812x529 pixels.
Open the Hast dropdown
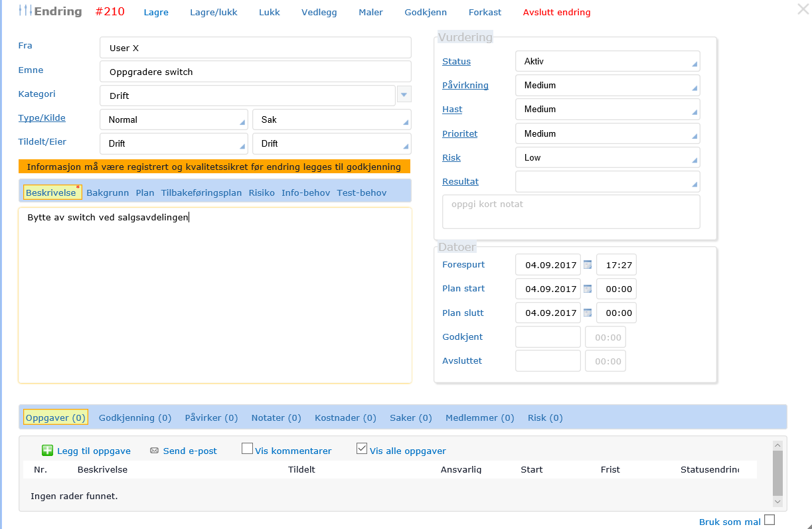(608, 109)
